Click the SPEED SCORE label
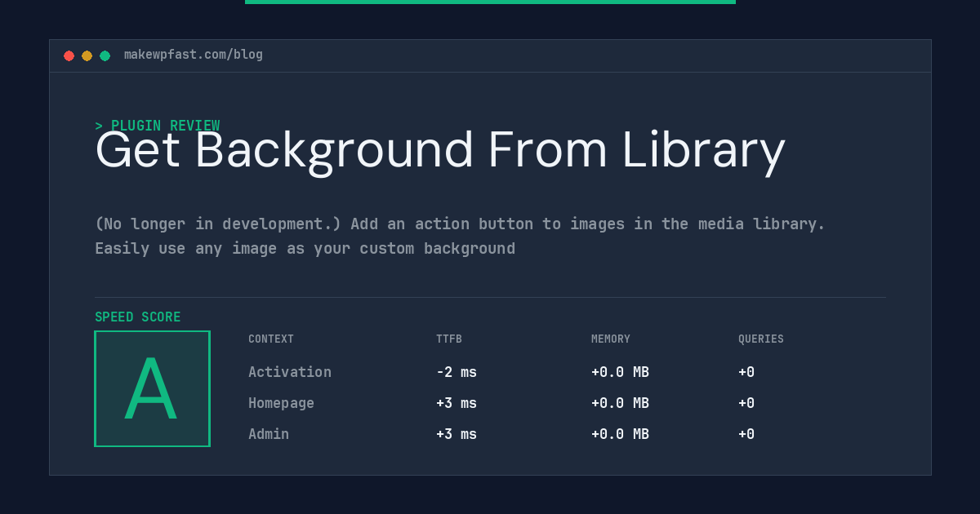This screenshot has width=980, height=514. coord(138,317)
